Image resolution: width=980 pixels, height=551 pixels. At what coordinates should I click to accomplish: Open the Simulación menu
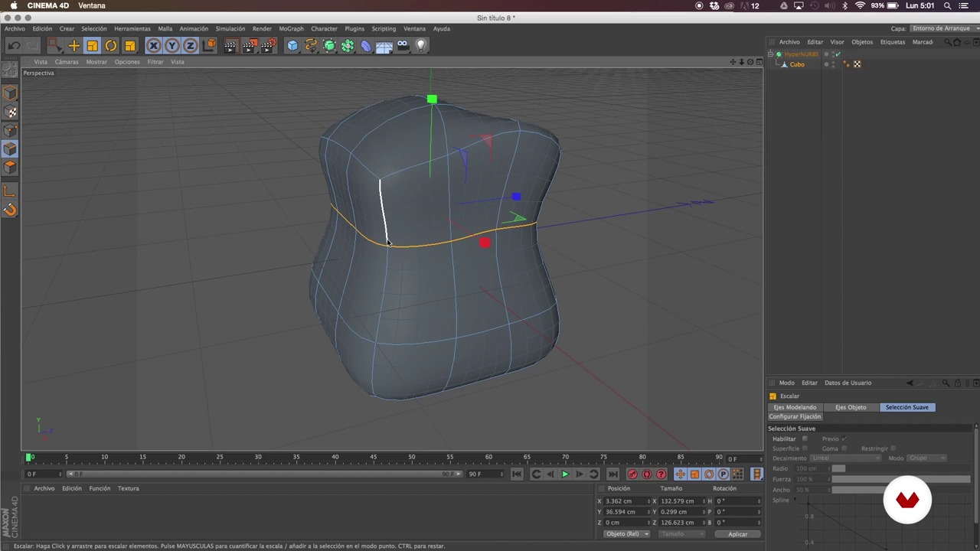point(230,29)
